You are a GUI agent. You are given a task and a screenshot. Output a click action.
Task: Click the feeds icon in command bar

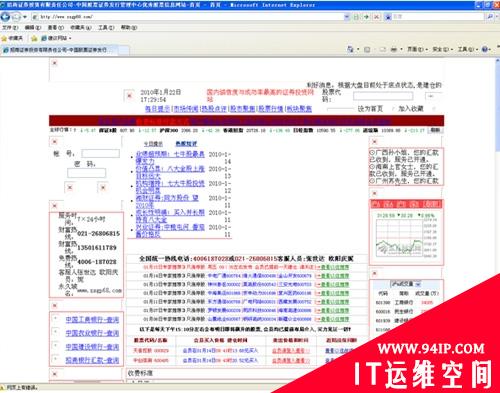[x=367, y=49]
